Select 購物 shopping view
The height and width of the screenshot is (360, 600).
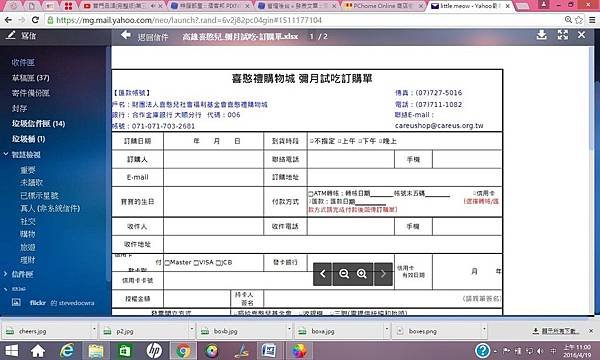[x=28, y=234]
